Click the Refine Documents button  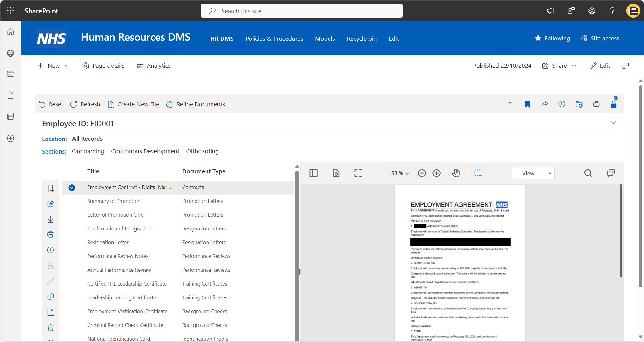tap(196, 104)
